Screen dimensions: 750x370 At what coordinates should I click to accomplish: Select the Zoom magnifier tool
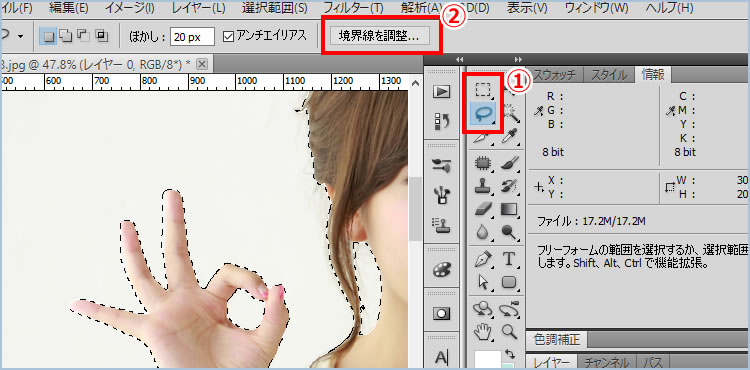(x=510, y=331)
